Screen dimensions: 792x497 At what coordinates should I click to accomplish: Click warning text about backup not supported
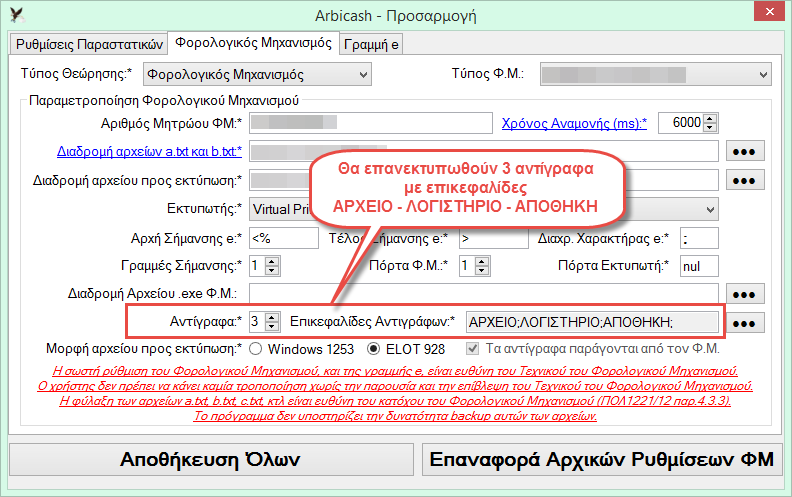[x=395, y=416]
